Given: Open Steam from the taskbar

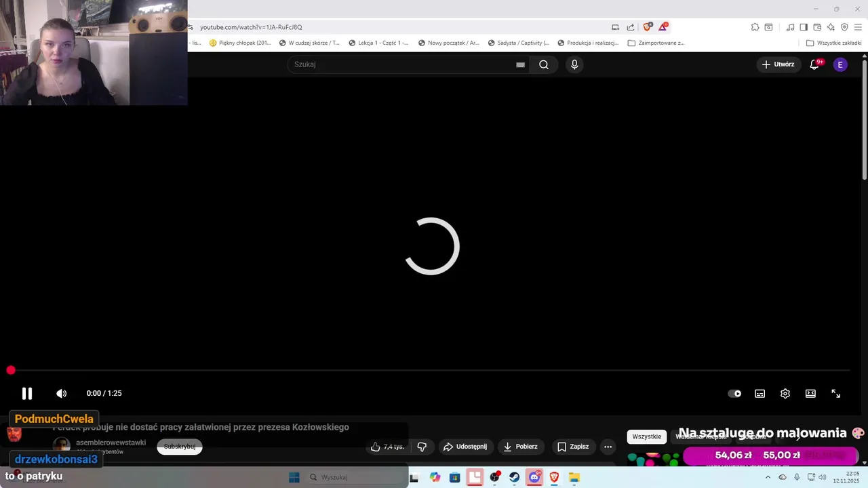Looking at the screenshot, I should (515, 477).
